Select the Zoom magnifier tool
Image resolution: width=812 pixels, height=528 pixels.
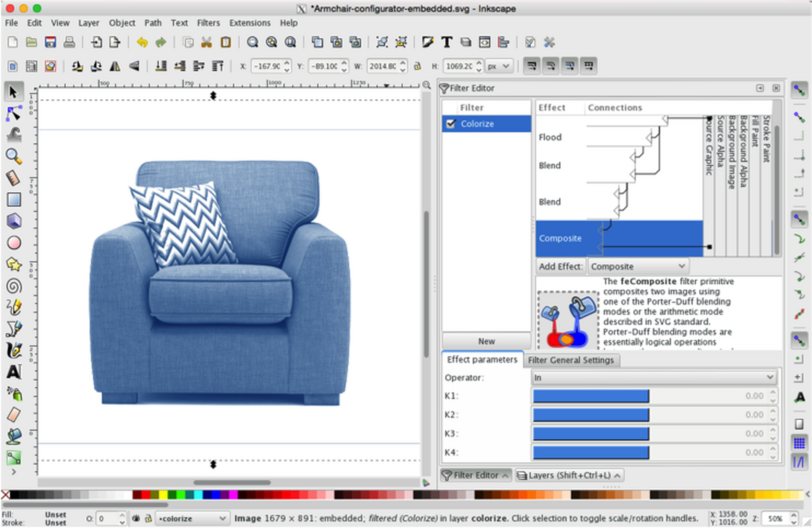coord(13,156)
